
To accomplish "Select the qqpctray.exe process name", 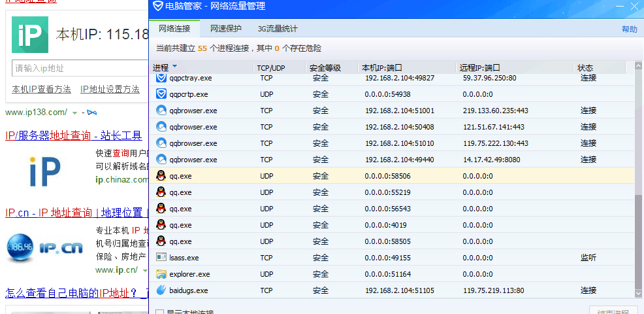I will pyautogui.click(x=191, y=78).
